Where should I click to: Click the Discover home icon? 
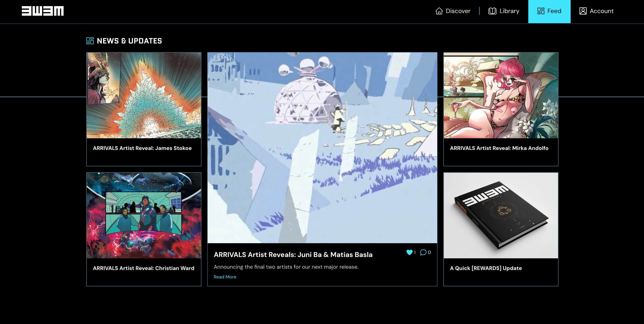[439, 11]
